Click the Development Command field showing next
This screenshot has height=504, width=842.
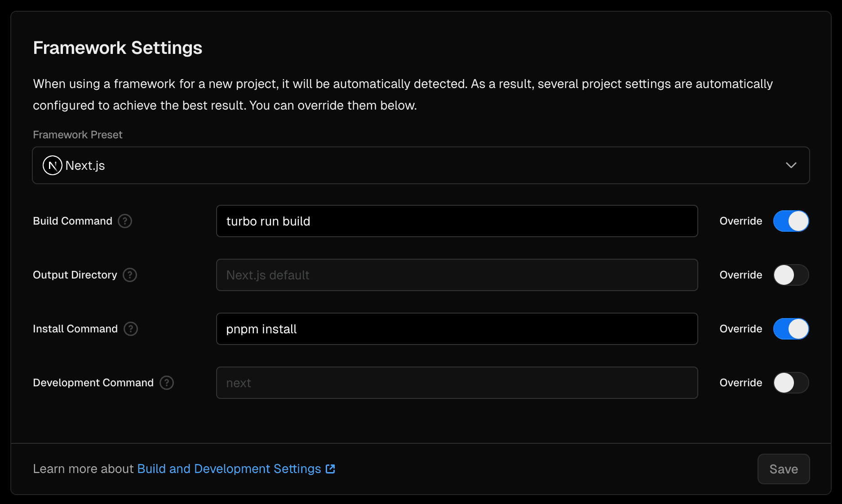(x=456, y=383)
